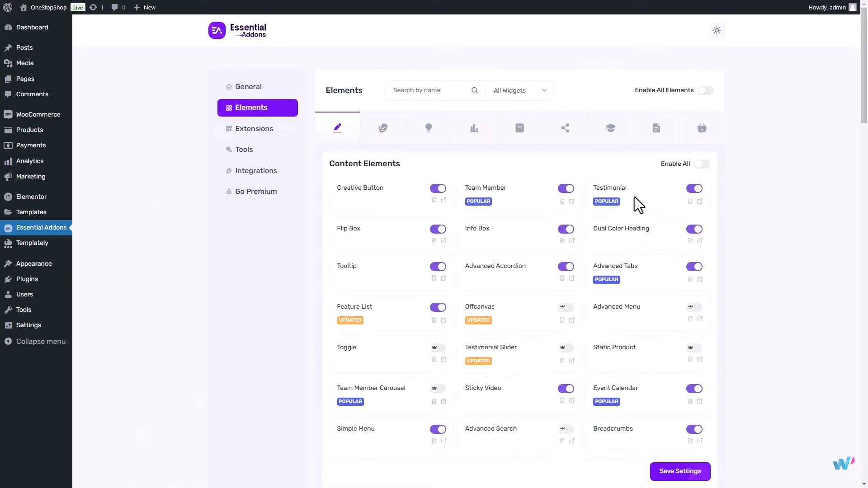Open the Go Premium page

coord(256,191)
